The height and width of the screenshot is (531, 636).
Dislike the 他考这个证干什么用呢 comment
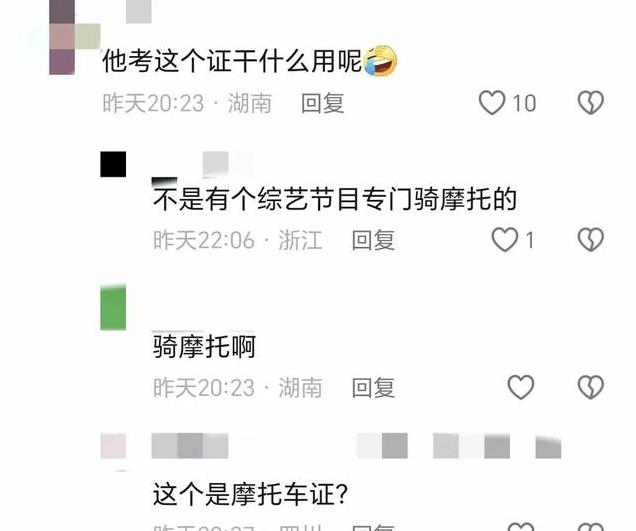591,103
